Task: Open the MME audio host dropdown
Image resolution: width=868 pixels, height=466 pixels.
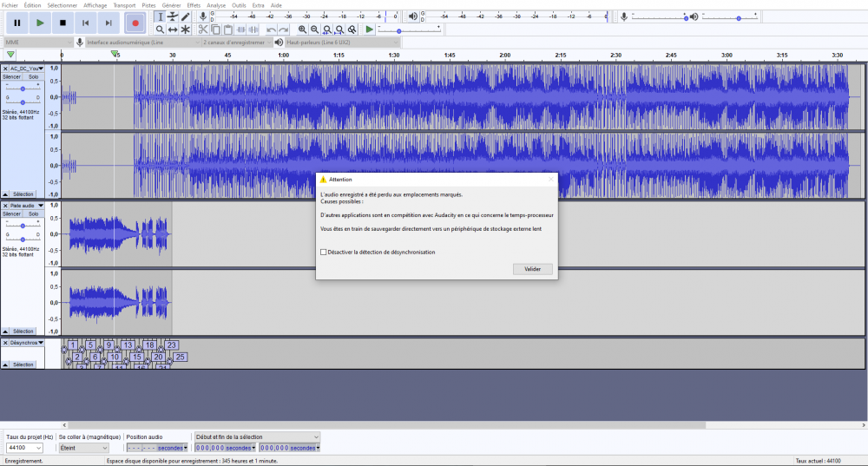Action: (38, 42)
